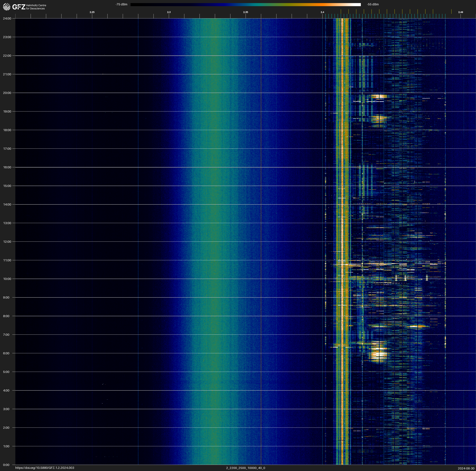
Task: Click the -75 dBm scale label
Action: [121, 4]
